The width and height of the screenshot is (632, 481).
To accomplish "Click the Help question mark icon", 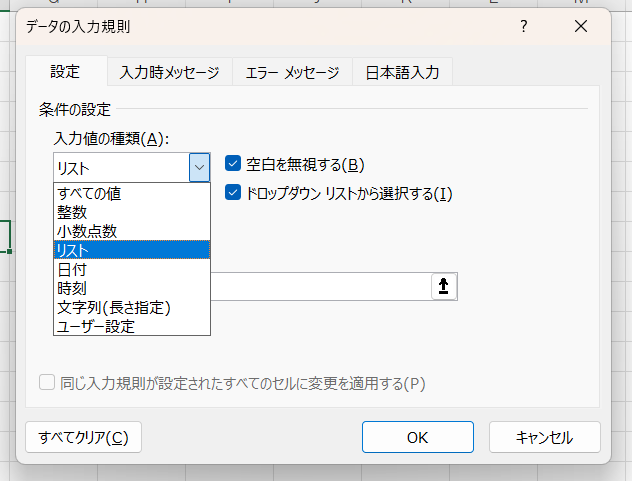I will click(523, 27).
